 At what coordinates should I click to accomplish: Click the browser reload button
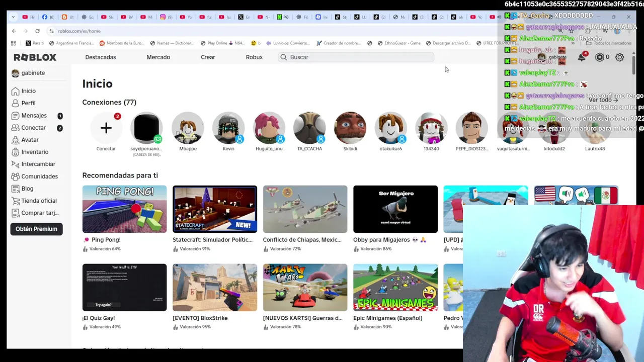click(37, 31)
